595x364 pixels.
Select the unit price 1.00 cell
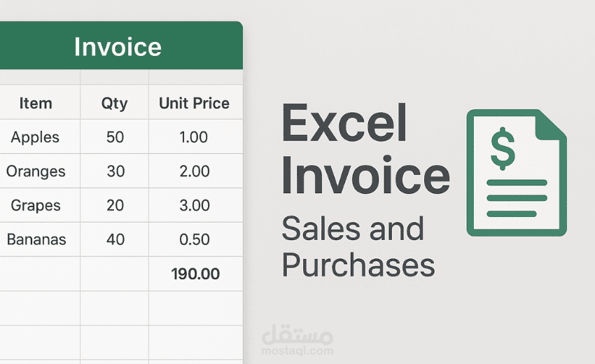pyautogui.click(x=195, y=136)
